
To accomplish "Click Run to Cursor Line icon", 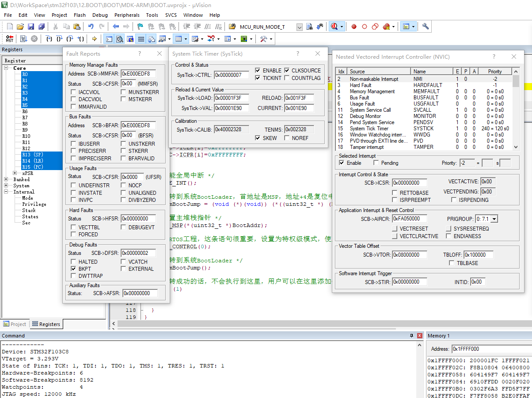I will coord(81,39).
